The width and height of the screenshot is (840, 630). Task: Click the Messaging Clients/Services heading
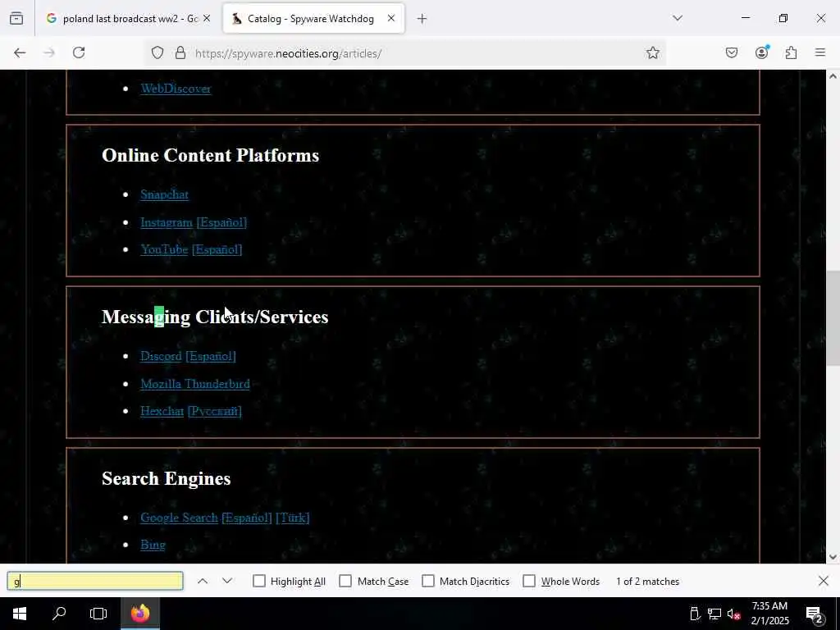click(215, 317)
